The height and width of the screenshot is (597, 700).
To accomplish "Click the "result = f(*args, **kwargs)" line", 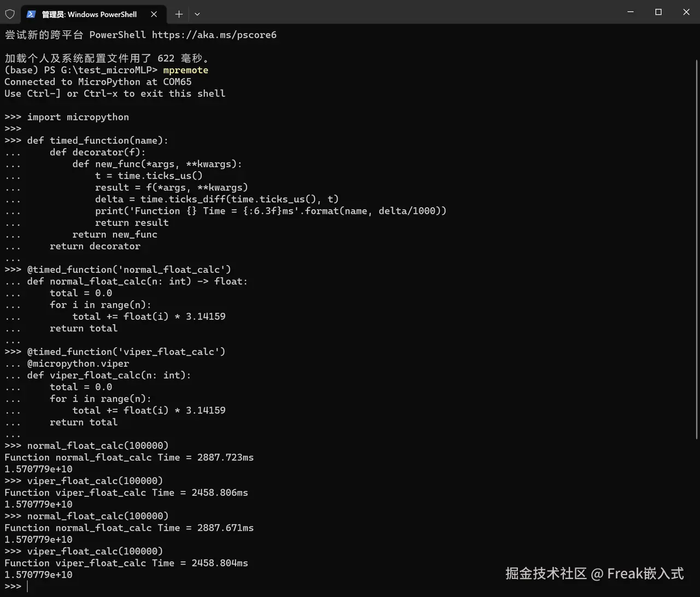I will pos(171,188).
